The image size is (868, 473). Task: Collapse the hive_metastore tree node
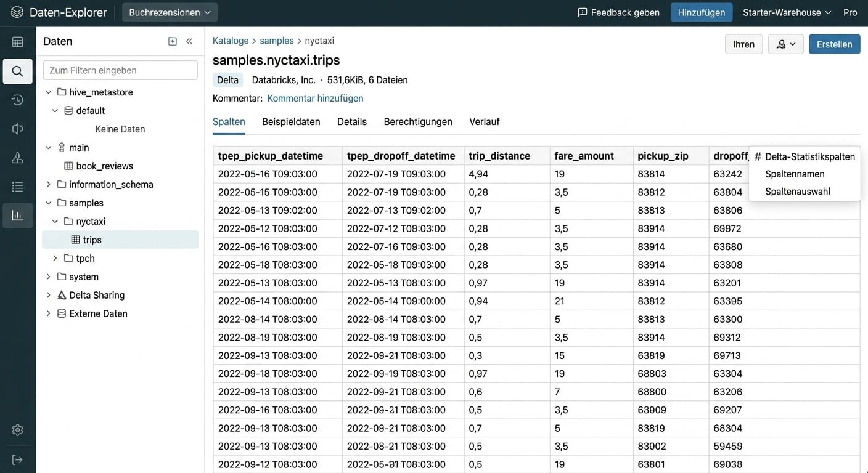(x=48, y=92)
